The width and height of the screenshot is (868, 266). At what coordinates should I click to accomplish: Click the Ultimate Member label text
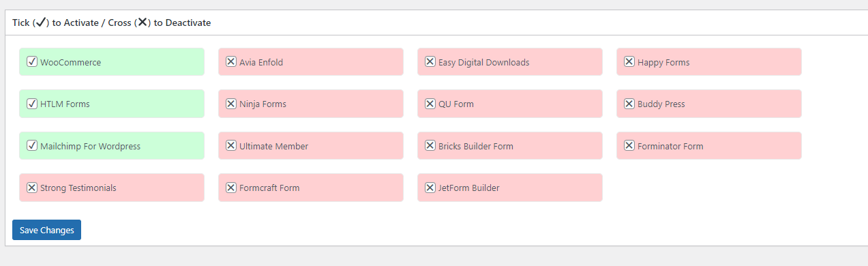(273, 146)
